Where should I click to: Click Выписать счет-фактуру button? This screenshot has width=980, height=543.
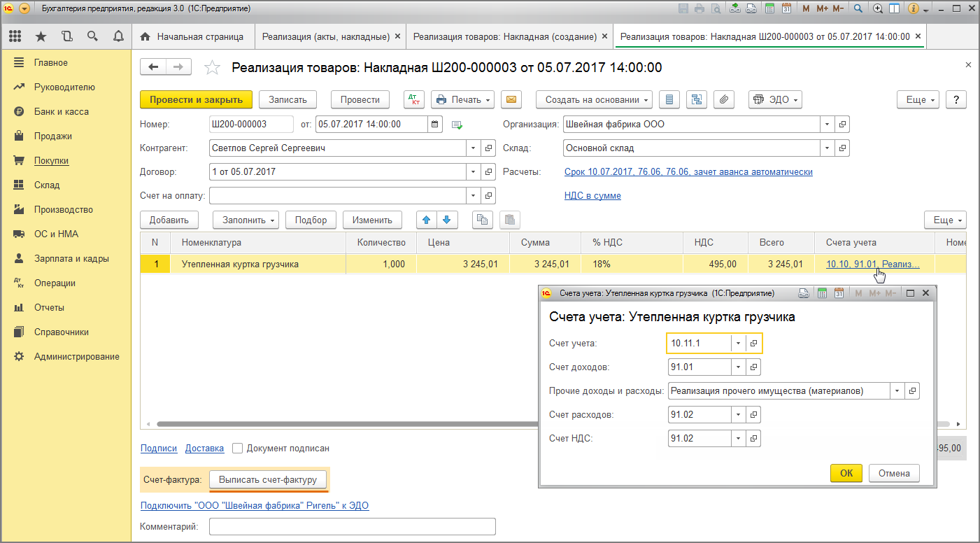(268, 479)
